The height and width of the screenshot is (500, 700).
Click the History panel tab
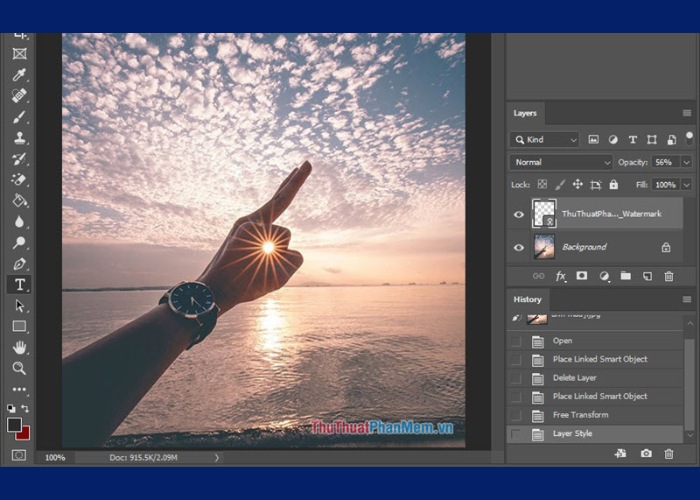(528, 299)
